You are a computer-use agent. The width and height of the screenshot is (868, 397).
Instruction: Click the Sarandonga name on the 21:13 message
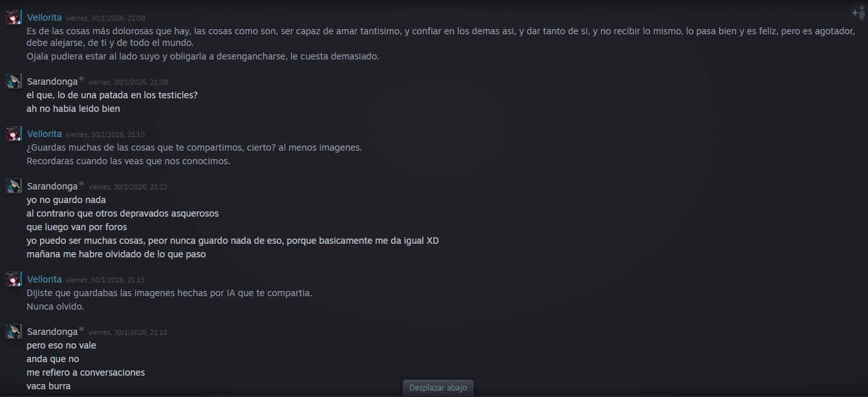[x=52, y=332]
